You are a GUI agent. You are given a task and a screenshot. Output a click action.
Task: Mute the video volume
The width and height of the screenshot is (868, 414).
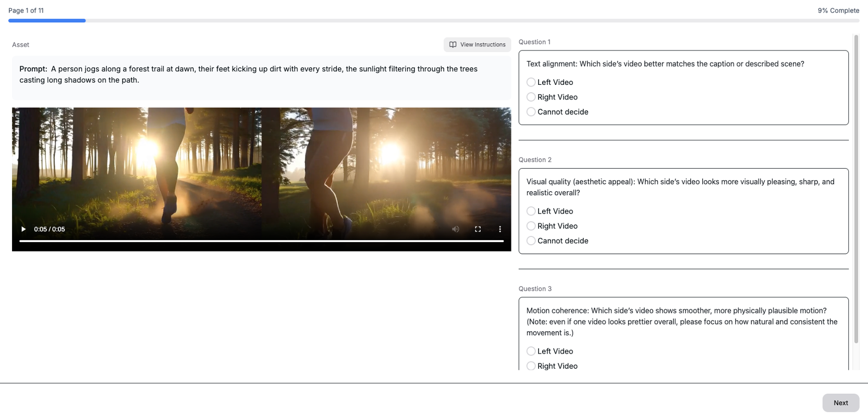pyautogui.click(x=456, y=229)
